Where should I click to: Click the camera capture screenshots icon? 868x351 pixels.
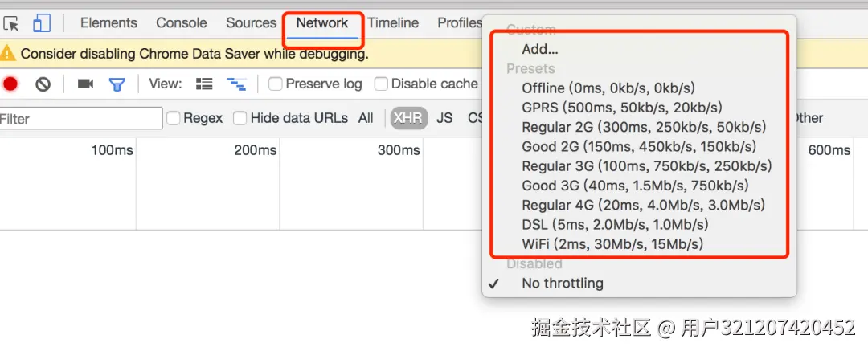point(85,84)
